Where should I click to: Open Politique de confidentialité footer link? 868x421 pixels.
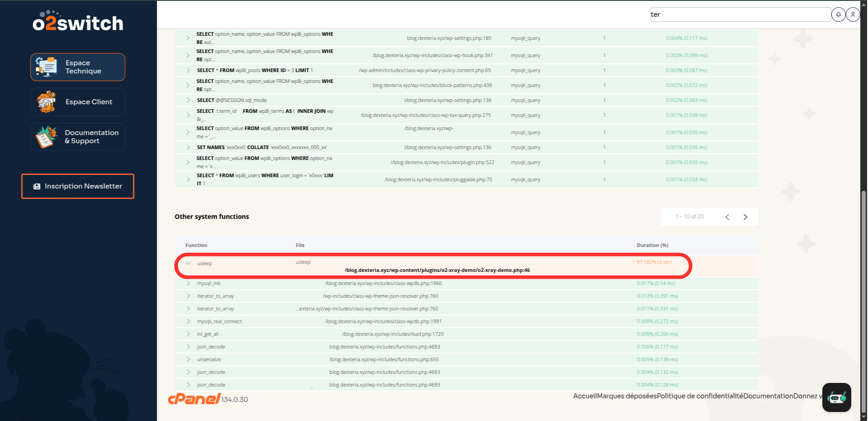[x=700, y=396]
